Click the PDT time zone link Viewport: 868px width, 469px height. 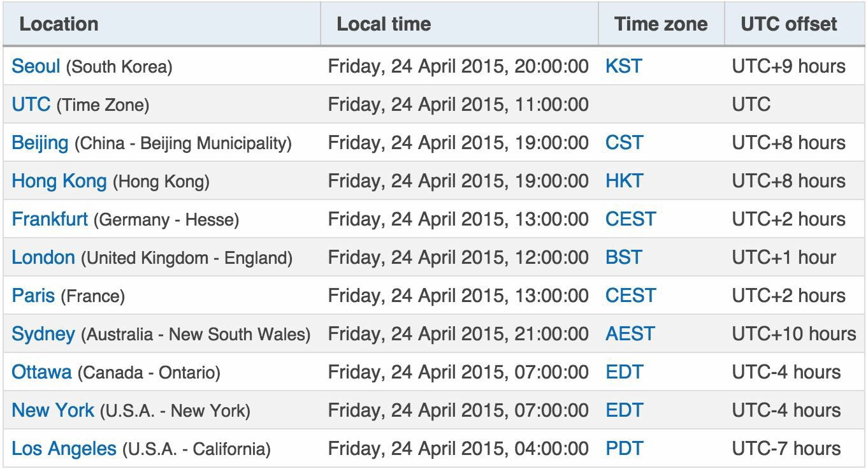(624, 449)
